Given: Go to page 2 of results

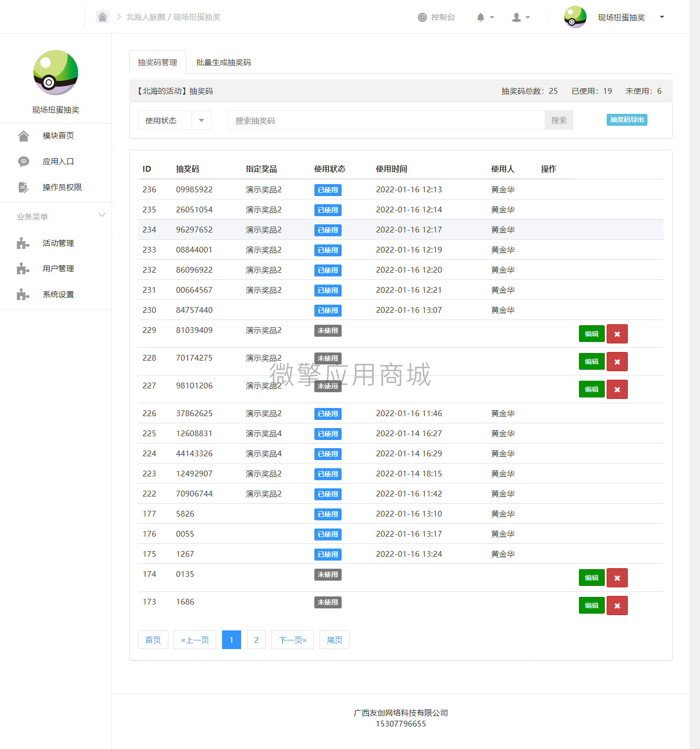Looking at the screenshot, I should click(256, 639).
